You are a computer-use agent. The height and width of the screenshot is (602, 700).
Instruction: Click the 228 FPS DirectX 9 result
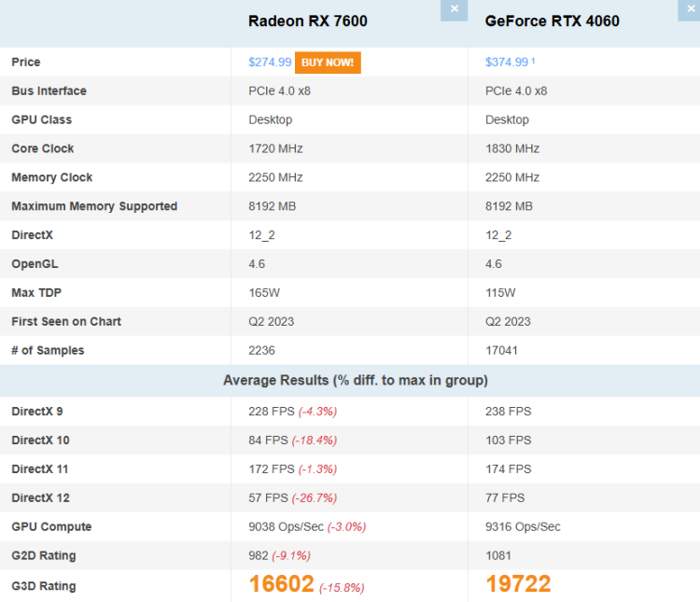pos(272,412)
